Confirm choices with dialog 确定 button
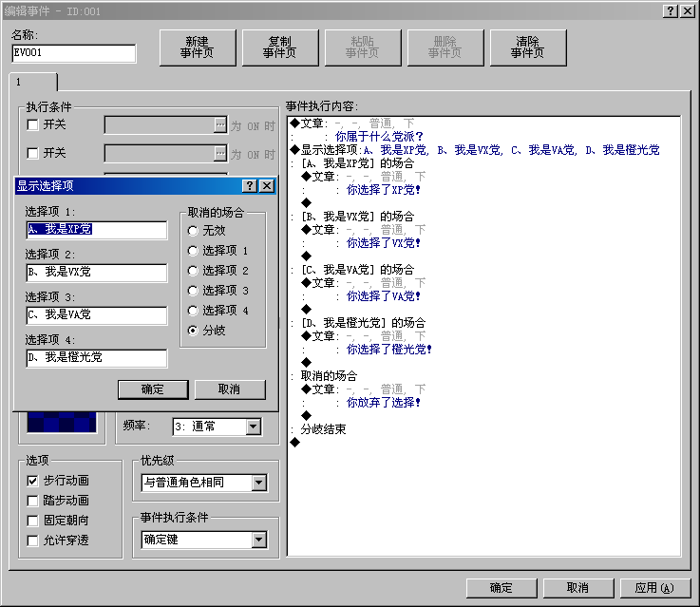Image resolution: width=700 pixels, height=607 pixels. (153, 389)
